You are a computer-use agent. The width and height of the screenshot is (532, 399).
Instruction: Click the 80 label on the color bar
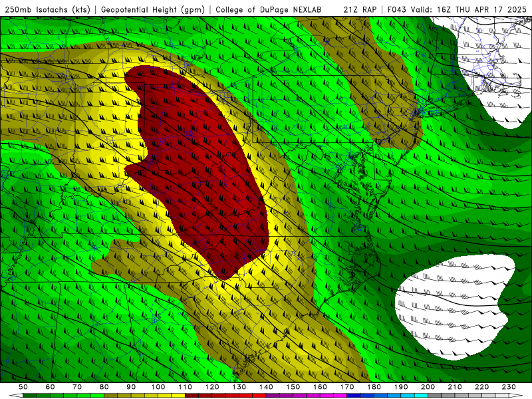[104, 387]
